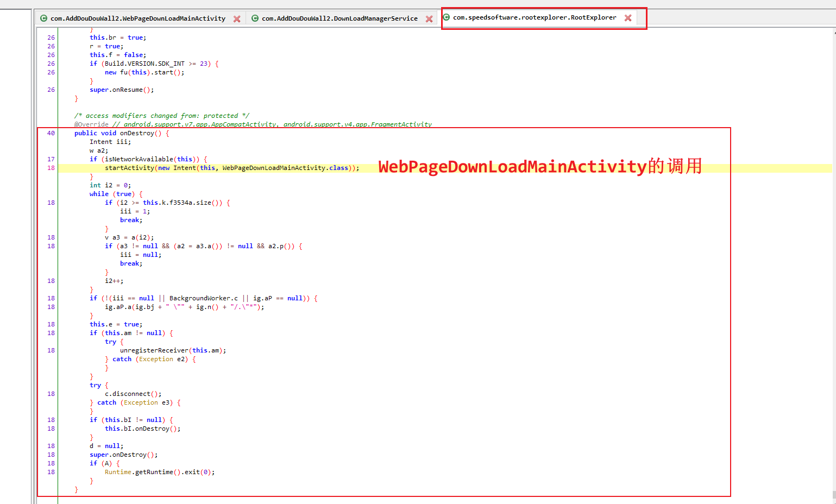Image resolution: width=836 pixels, height=504 pixels.
Task: Click the unregisterReceiver method call
Action: tap(154, 350)
